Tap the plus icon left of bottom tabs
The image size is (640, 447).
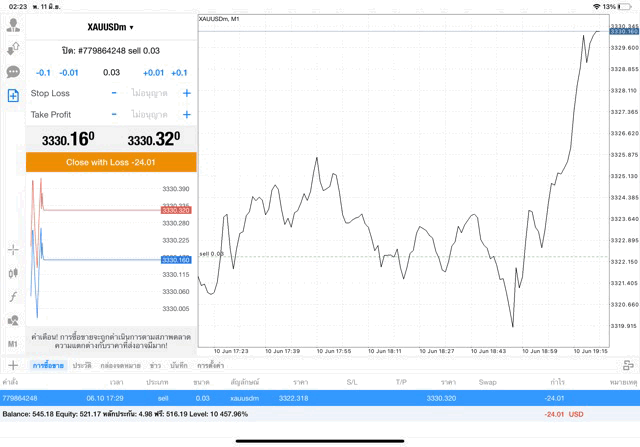(13, 366)
